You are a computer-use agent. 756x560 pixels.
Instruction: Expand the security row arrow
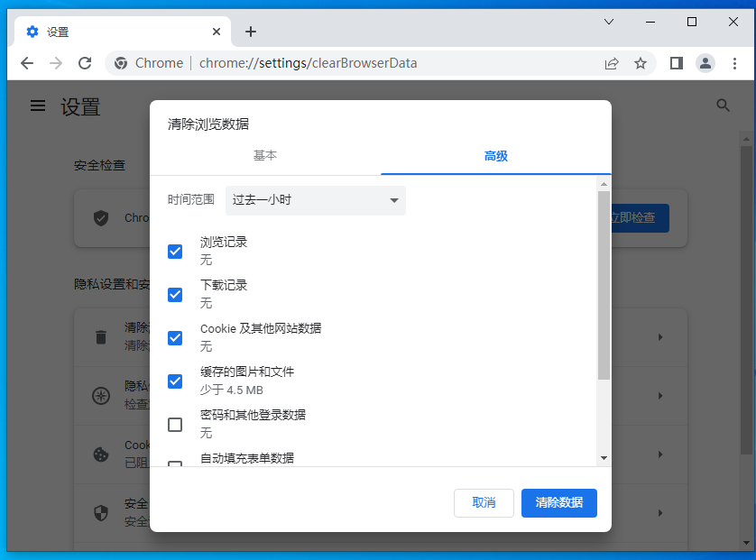pos(660,513)
